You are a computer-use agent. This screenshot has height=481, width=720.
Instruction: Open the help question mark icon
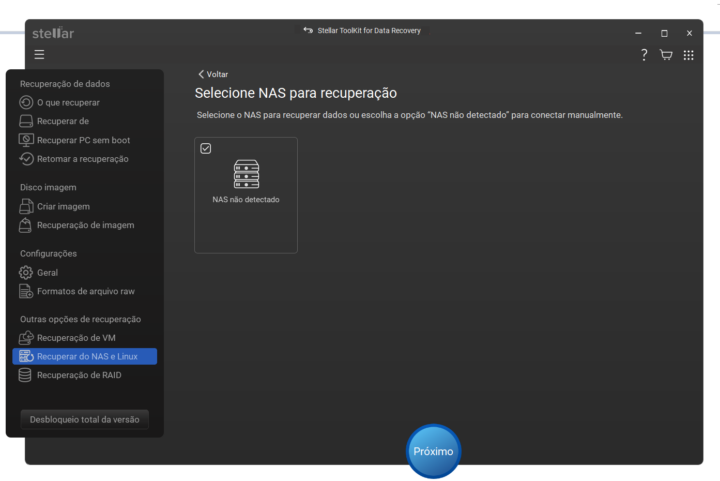[644, 55]
